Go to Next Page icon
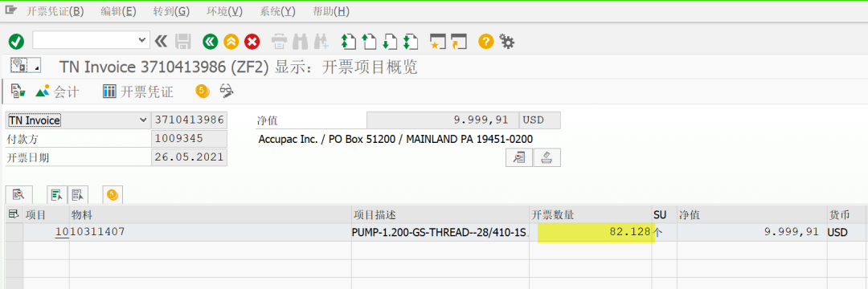This screenshot has height=289, width=868. tap(389, 41)
